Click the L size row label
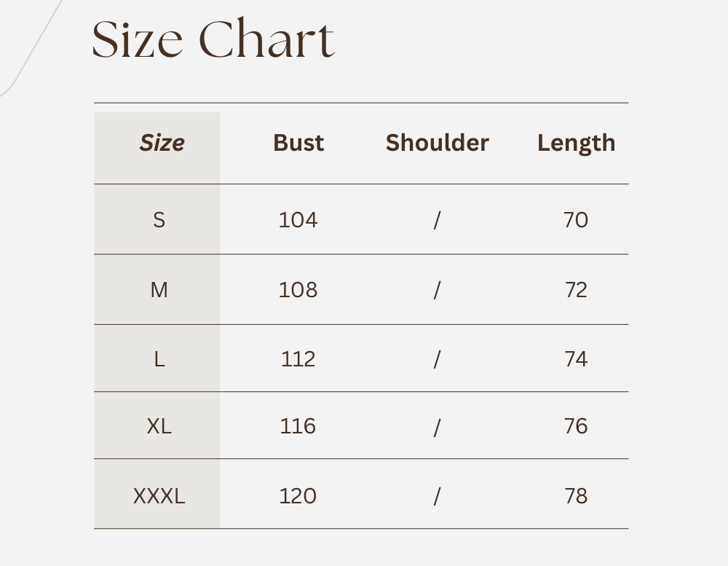Image resolution: width=728 pixels, height=566 pixels. click(x=159, y=359)
